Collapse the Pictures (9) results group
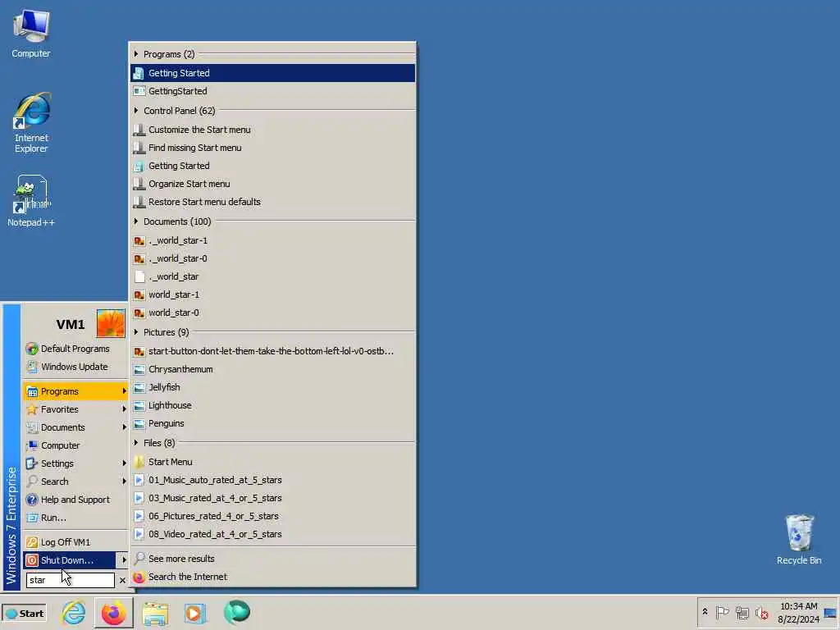This screenshot has width=840, height=630. [x=136, y=333]
